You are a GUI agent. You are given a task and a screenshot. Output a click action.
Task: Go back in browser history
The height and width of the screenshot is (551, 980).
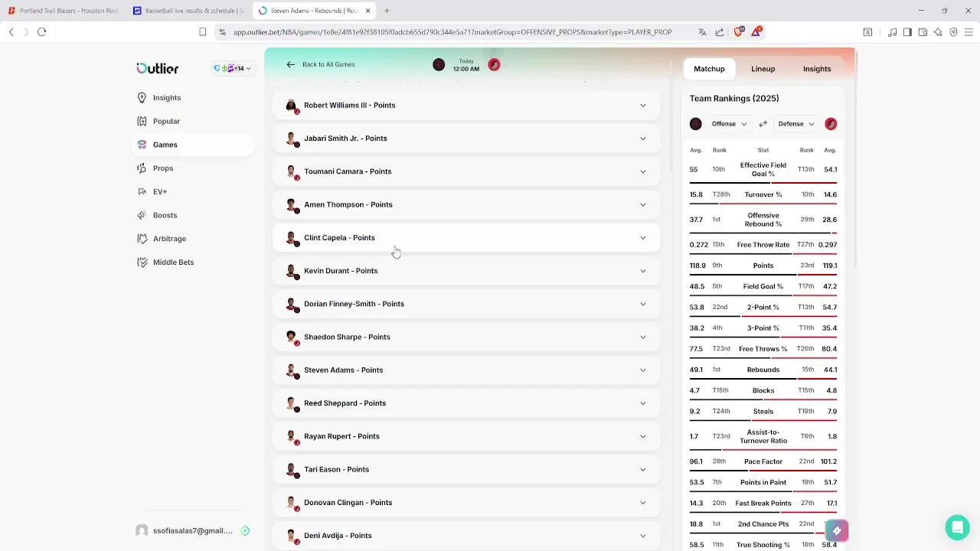pyautogui.click(x=11, y=32)
